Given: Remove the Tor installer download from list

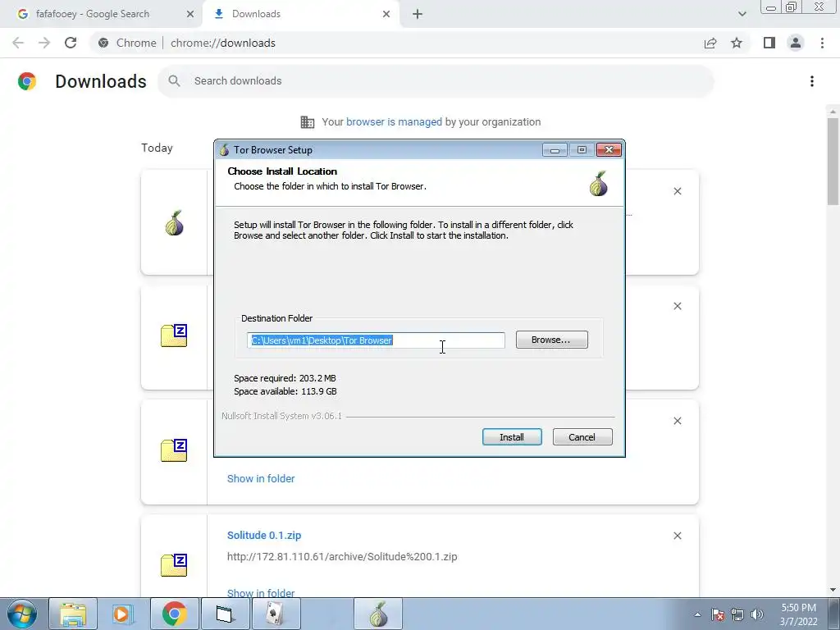Looking at the screenshot, I should click(x=677, y=191).
